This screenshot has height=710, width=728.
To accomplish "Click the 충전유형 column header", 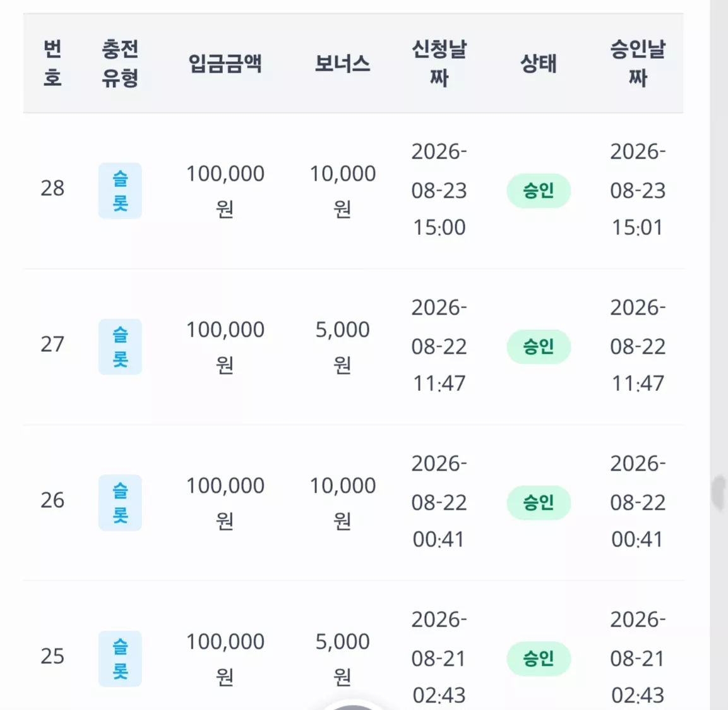I will 120,63.
